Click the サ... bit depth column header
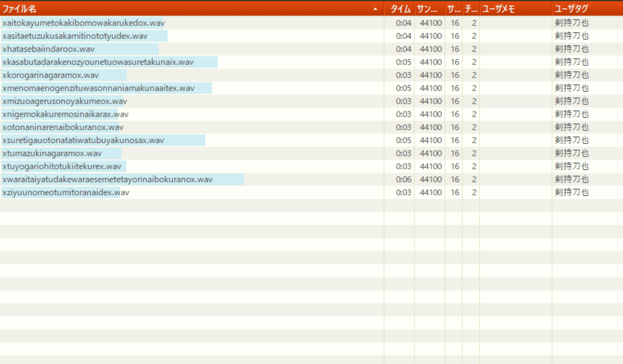The image size is (623, 364). [x=453, y=8]
